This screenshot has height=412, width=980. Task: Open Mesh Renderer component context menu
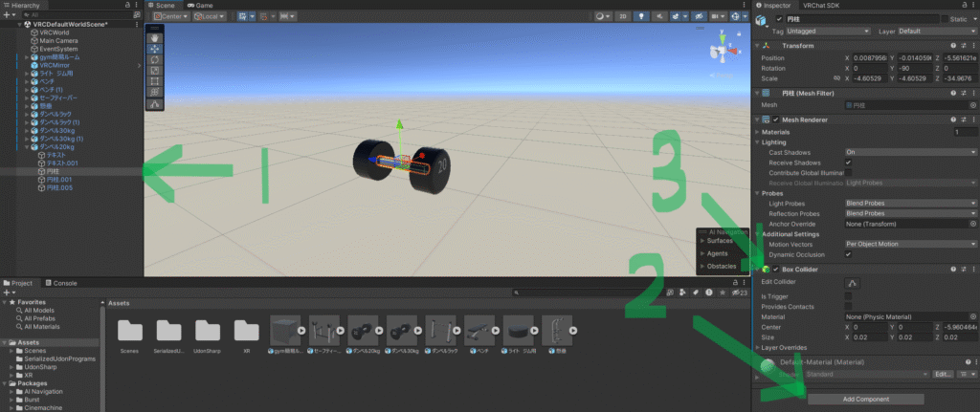[973, 119]
